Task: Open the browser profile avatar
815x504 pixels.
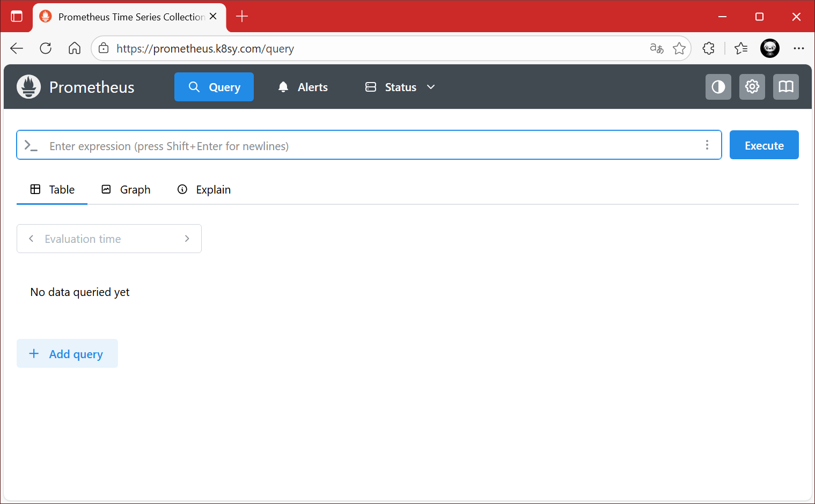Action: click(770, 48)
